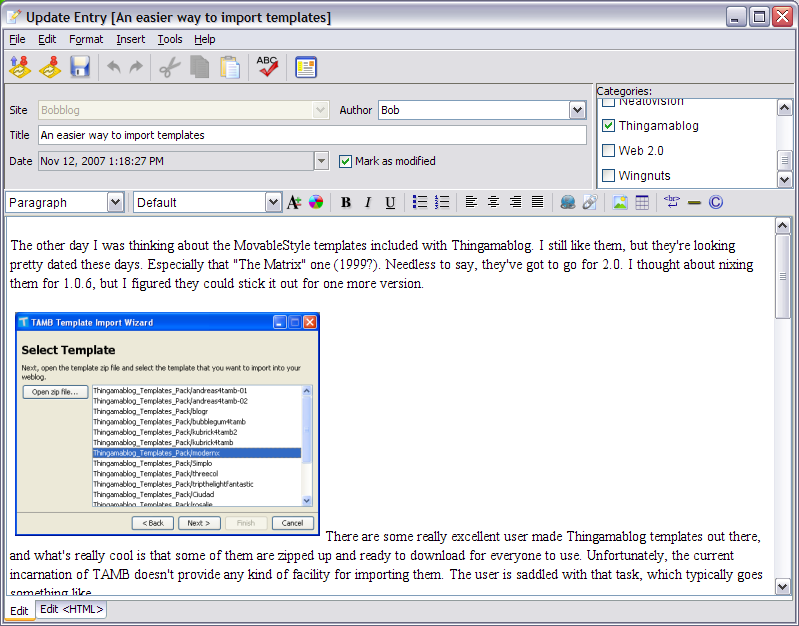This screenshot has width=799, height=626.
Task: Uncheck the Mark as modified checkbox
Action: tap(345, 161)
